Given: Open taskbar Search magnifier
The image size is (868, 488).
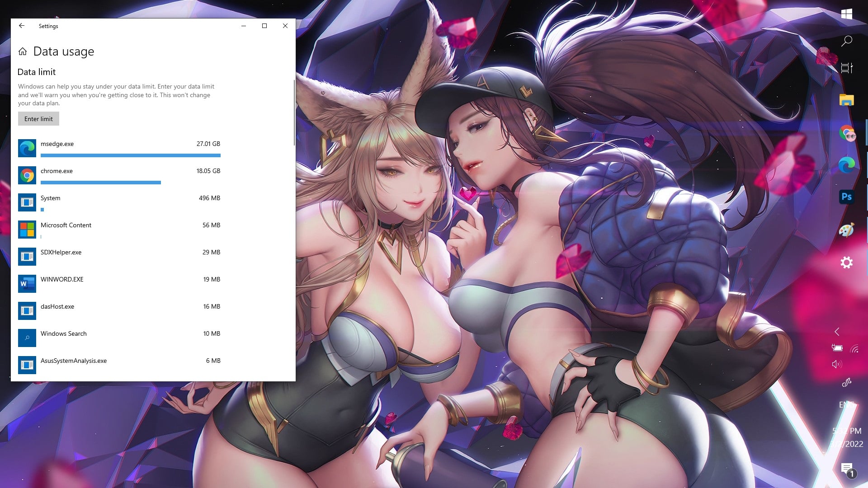Looking at the screenshot, I should coord(847,41).
